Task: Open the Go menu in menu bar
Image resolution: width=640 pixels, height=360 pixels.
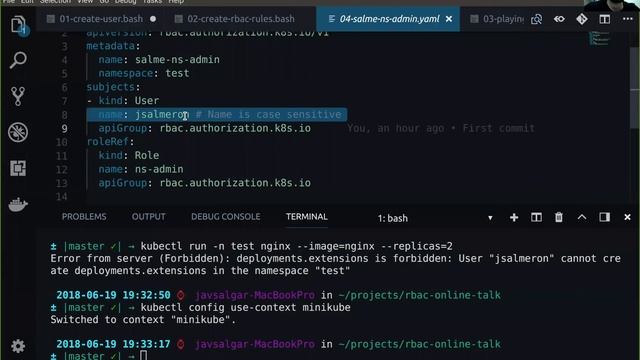Action: click(x=104, y=2)
